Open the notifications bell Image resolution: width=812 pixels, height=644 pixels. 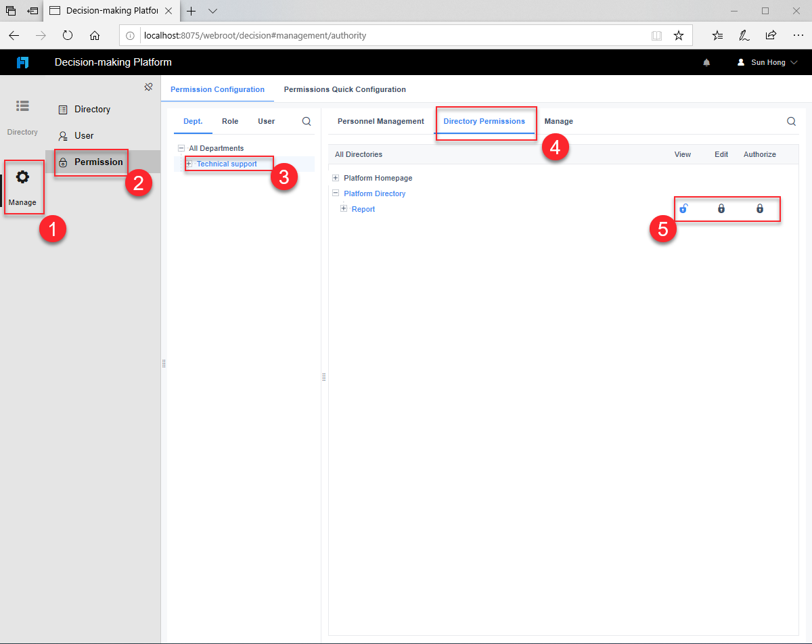point(706,62)
